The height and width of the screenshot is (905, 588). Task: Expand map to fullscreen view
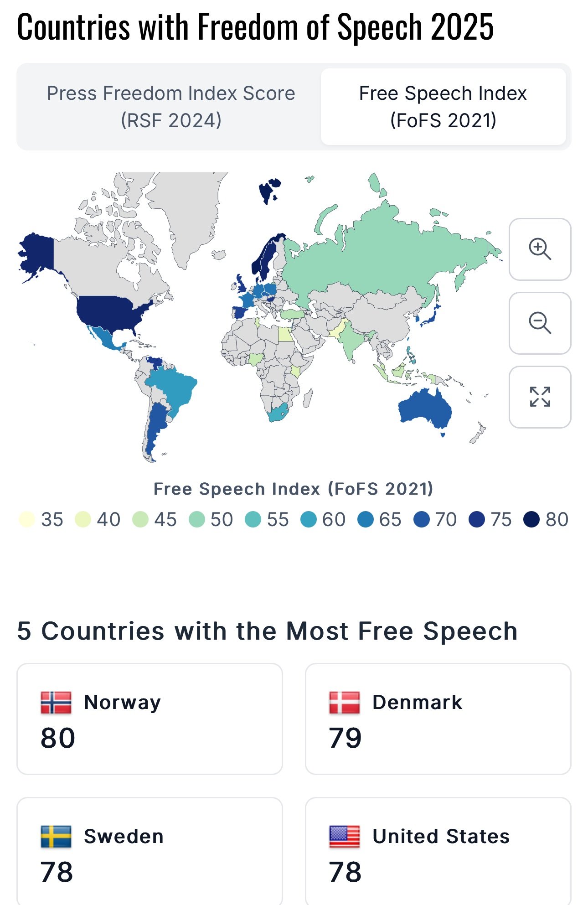(x=540, y=397)
